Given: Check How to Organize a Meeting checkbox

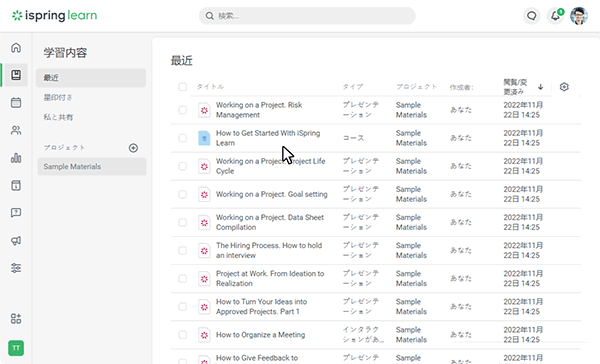Looking at the screenshot, I should (183, 335).
